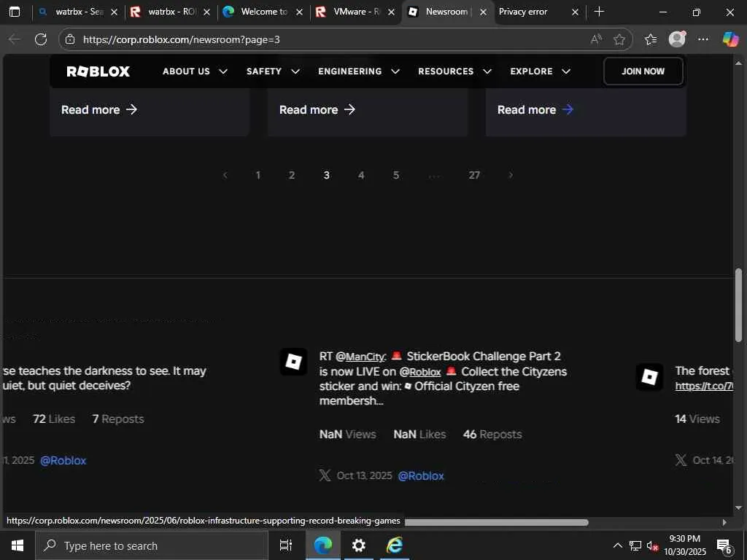The width and height of the screenshot is (747, 560).
Task: Click the JOIN NOW button
Action: click(643, 71)
